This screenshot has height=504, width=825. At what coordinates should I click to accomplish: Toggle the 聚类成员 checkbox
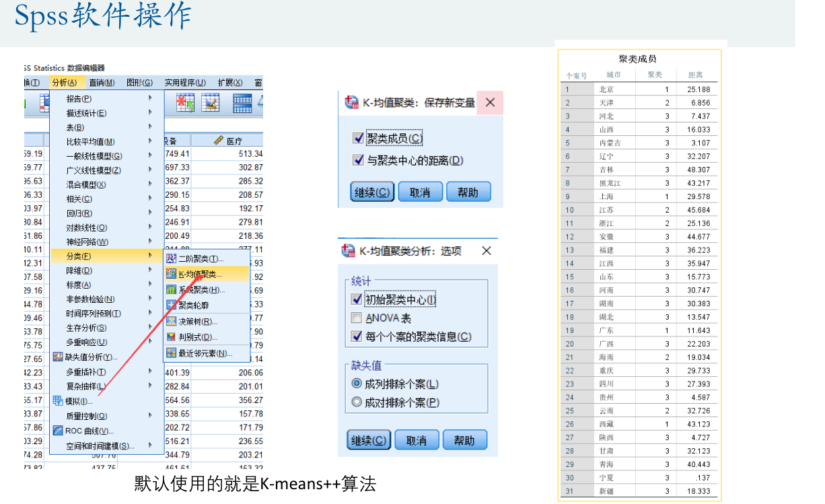point(358,138)
